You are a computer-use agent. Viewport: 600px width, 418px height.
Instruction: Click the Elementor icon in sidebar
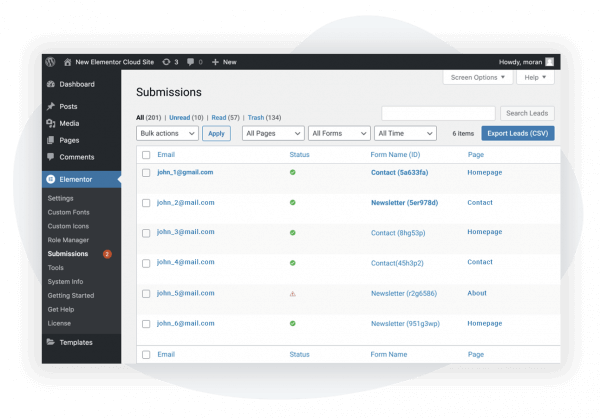pyautogui.click(x=50, y=179)
